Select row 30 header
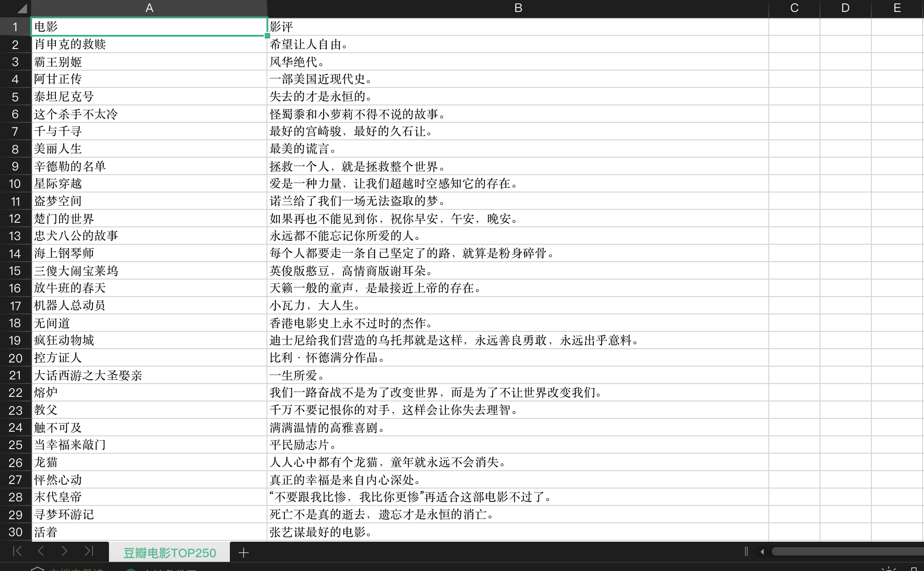 pyautogui.click(x=15, y=532)
